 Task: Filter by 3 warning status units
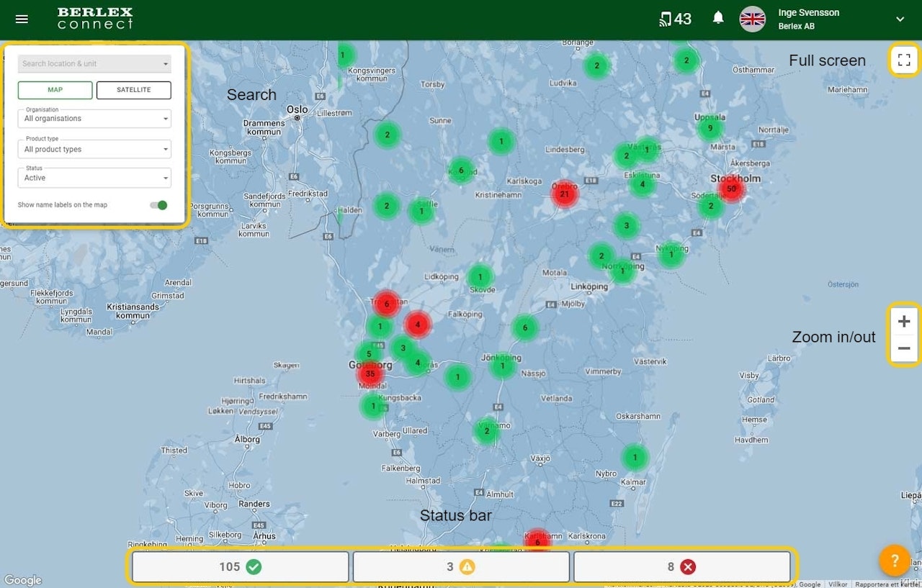tap(460, 567)
